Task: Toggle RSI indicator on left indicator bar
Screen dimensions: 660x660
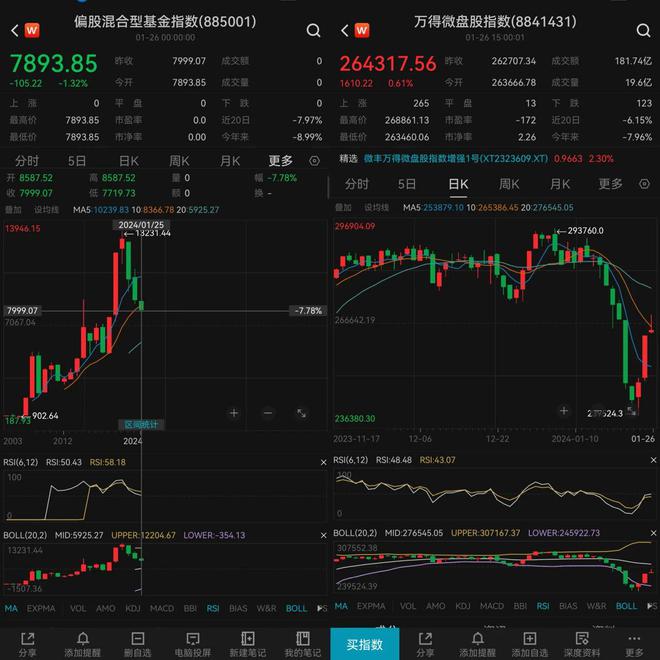Action: [213, 608]
